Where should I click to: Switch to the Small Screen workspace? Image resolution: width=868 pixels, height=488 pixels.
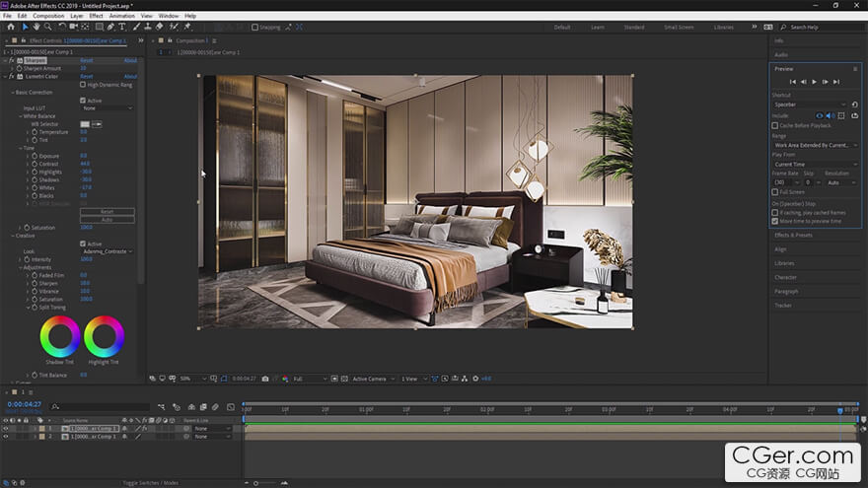click(678, 28)
